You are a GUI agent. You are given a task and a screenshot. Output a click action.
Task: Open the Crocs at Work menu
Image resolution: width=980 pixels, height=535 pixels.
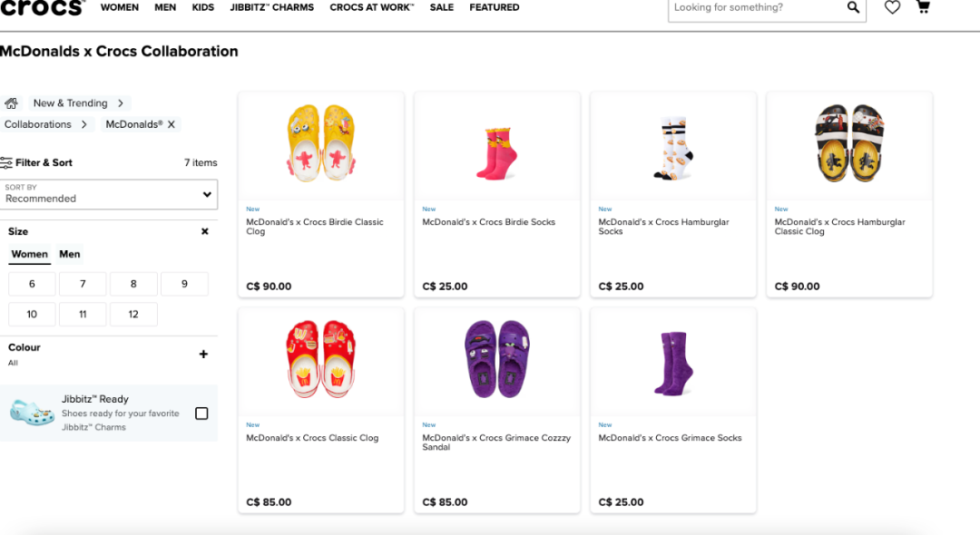click(x=372, y=7)
